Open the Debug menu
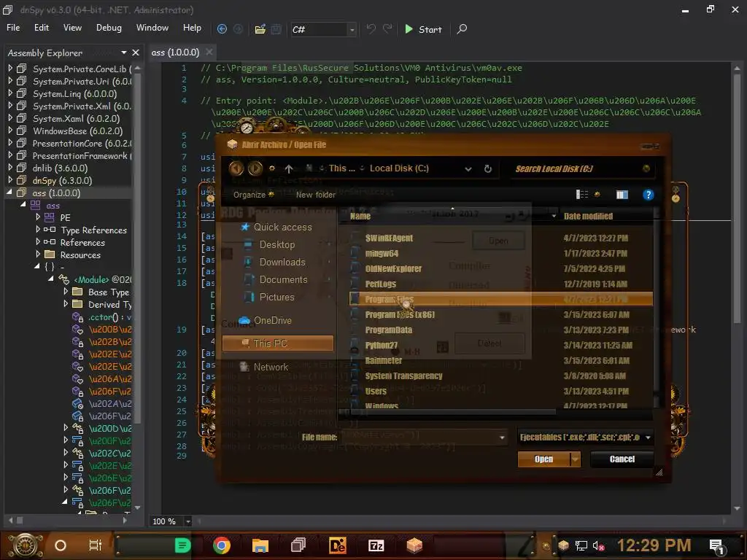This screenshot has height=560, width=747. pos(109,28)
